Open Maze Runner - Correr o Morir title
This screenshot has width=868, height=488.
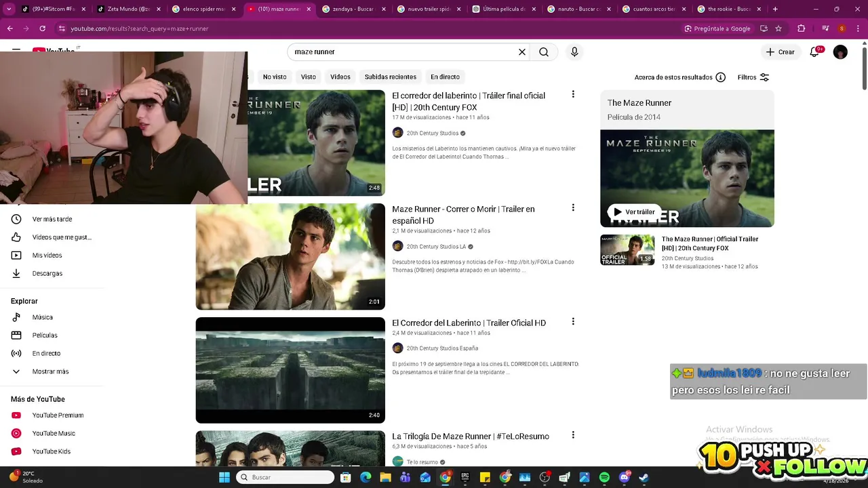[x=463, y=215]
